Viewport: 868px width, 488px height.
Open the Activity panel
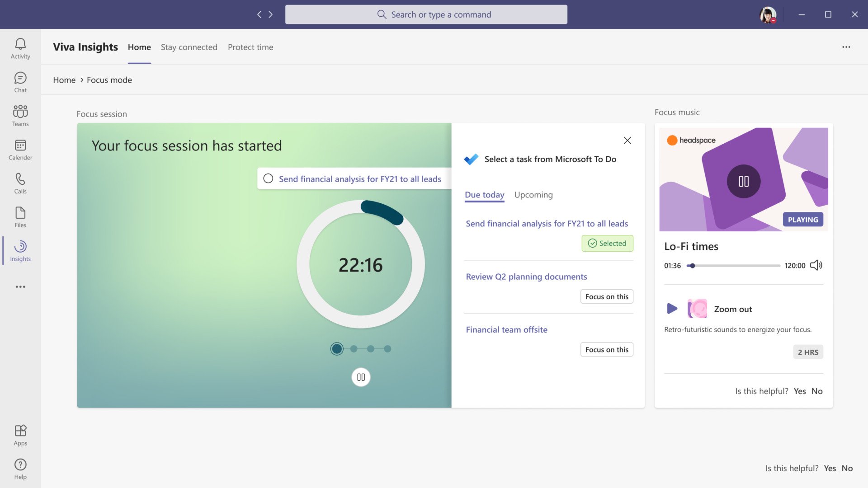(20, 47)
